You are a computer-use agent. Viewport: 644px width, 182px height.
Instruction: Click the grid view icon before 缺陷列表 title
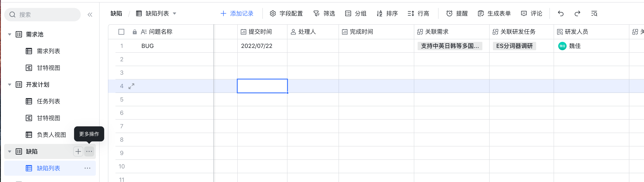139,14
